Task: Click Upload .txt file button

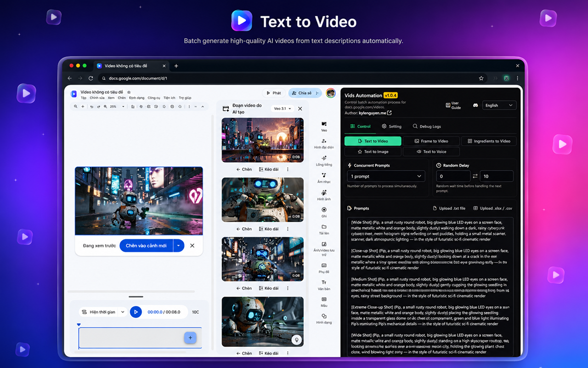Action: (x=449, y=208)
